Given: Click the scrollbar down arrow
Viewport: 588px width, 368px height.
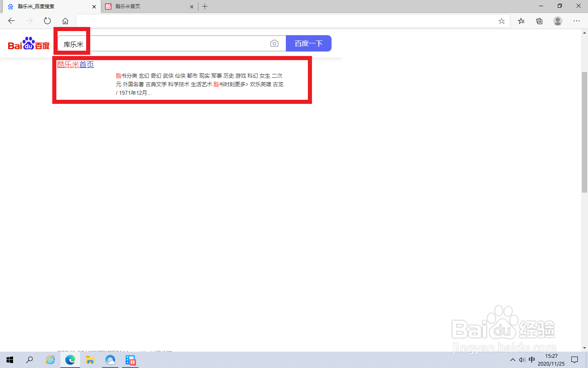Looking at the screenshot, I should click(584, 348).
